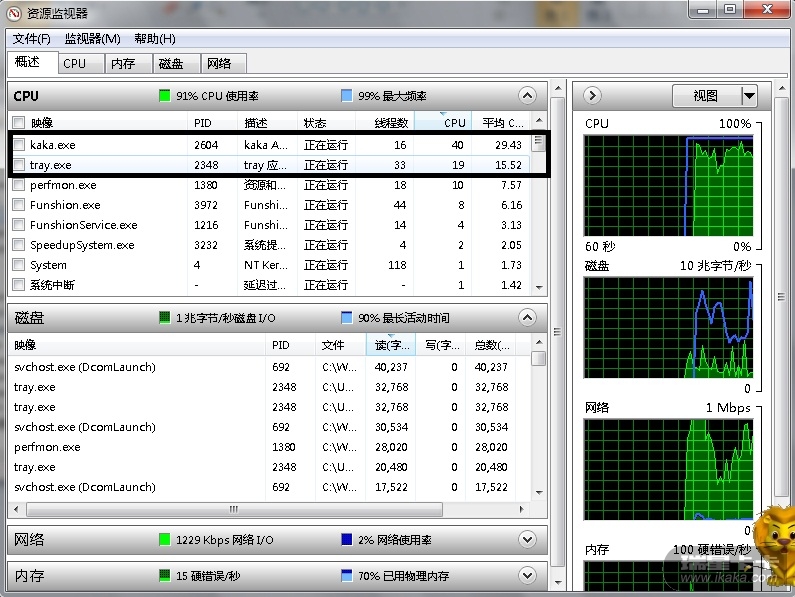Screen dimensions: 795x597
Task: Check the 系统中断 row checkbox
Action: click(19, 285)
